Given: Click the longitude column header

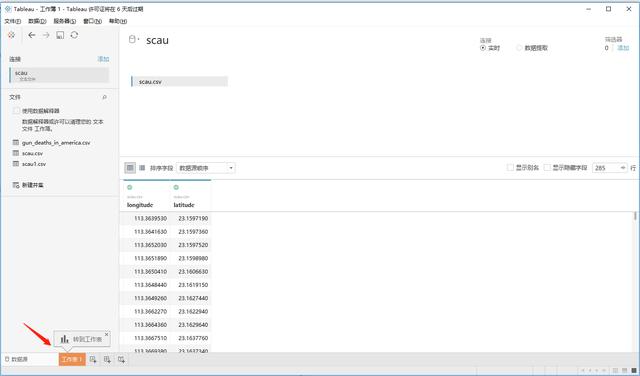Looking at the screenshot, I should (x=140, y=205).
